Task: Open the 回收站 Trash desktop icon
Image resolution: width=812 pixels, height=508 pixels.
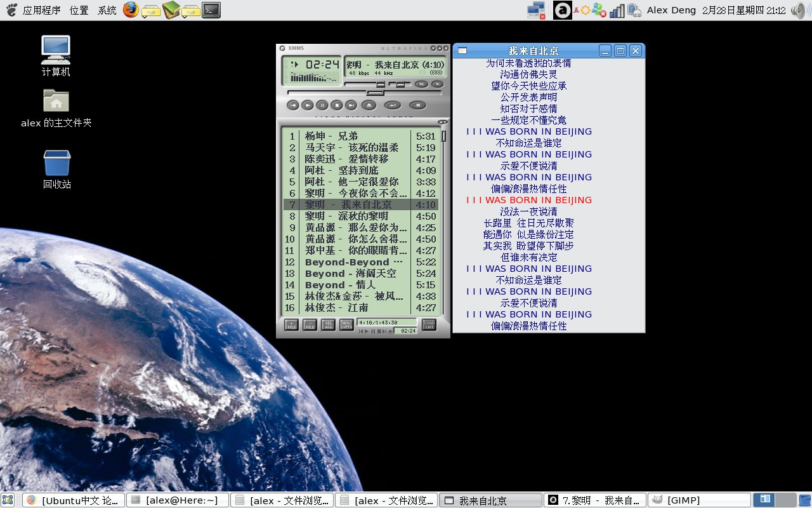Action: tap(56, 170)
